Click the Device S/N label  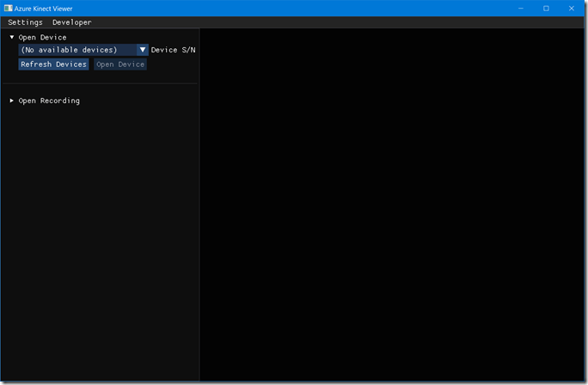tap(174, 50)
